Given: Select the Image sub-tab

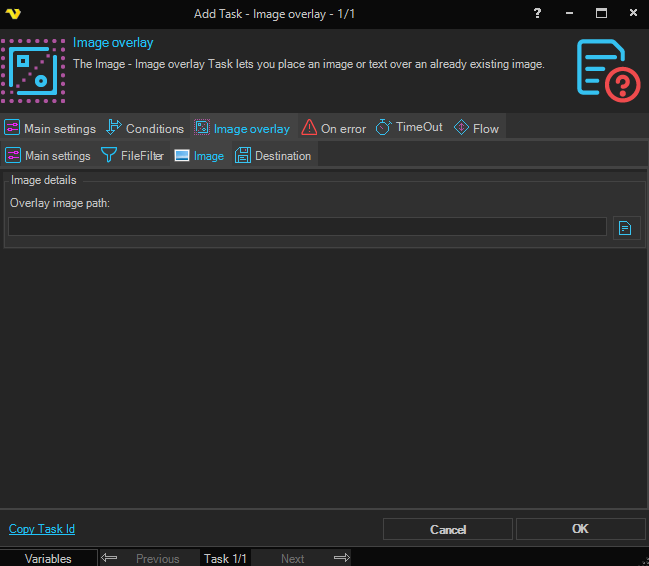Looking at the screenshot, I should pyautogui.click(x=199, y=156).
